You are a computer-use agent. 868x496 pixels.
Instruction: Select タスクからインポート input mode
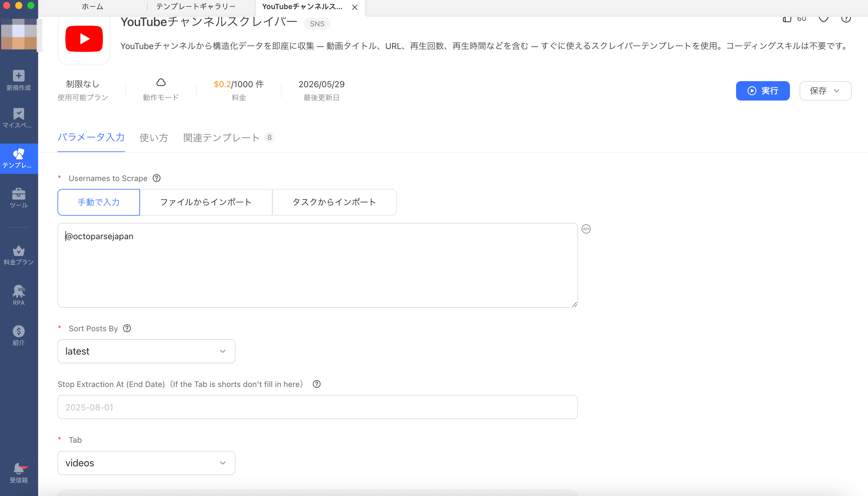[334, 202]
